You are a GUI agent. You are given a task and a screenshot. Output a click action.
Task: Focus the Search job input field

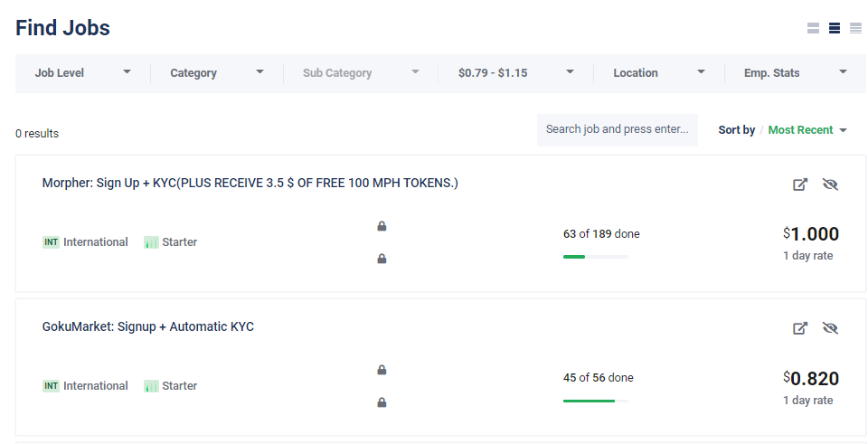tap(617, 129)
